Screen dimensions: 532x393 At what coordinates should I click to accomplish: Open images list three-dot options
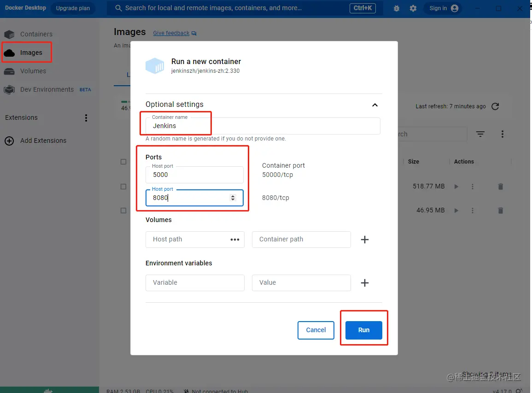click(503, 134)
